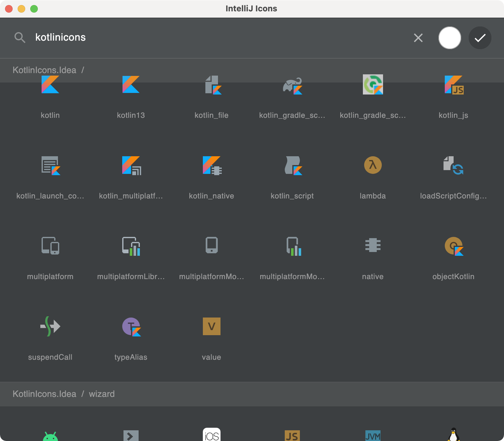
Task: Select the multiplatformLibrary icon
Action: click(x=131, y=246)
